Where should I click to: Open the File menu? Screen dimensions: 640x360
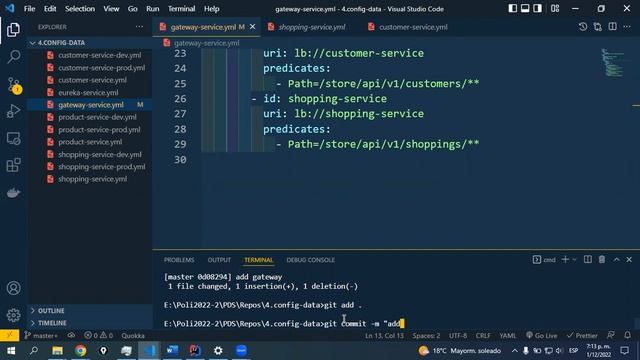29,9
